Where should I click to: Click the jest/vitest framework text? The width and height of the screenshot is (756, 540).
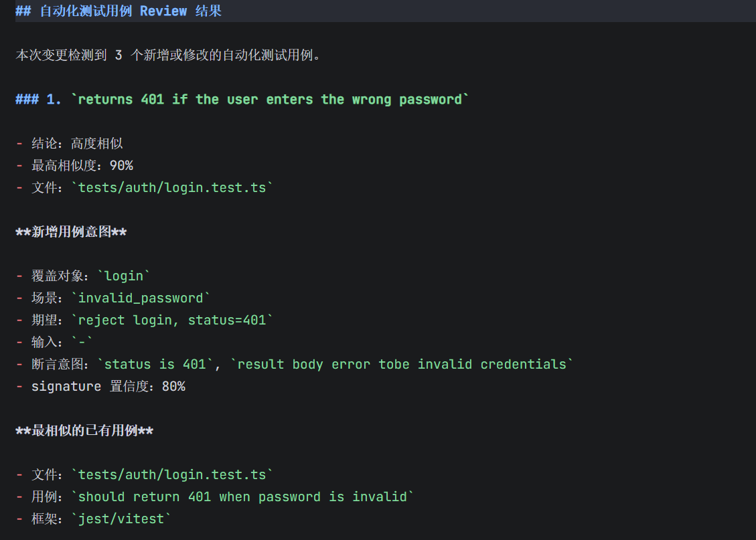121,519
